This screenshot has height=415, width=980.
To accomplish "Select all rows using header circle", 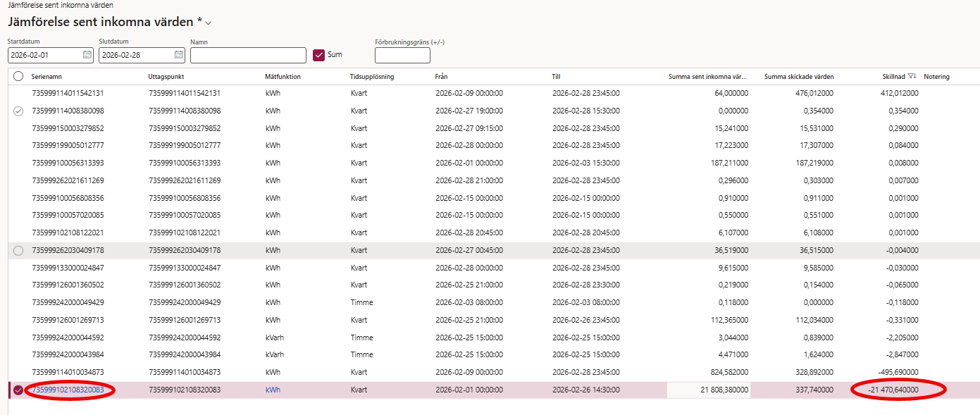I will pyautogui.click(x=18, y=76).
